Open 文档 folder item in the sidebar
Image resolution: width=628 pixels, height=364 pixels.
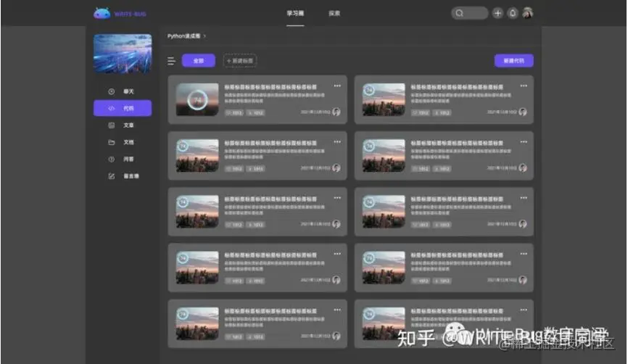(123, 142)
